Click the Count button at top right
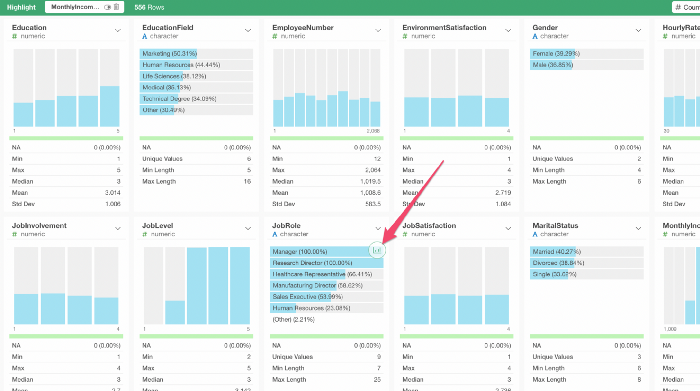700x391 pixels. tap(688, 7)
